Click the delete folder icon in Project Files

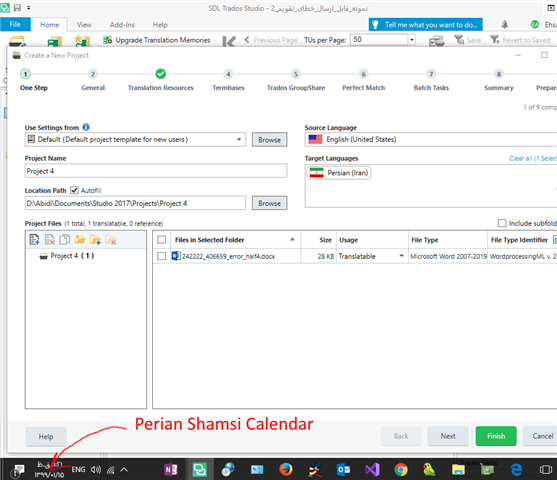[x=110, y=240]
